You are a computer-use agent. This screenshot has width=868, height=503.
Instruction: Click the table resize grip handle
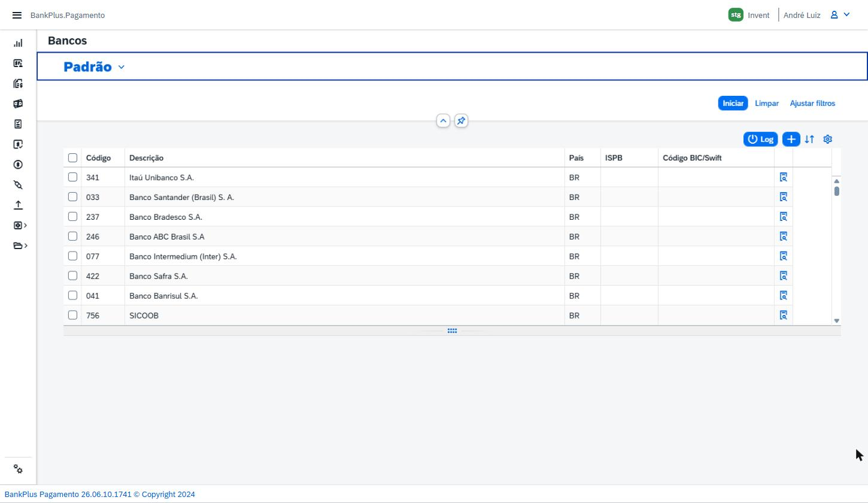click(452, 331)
